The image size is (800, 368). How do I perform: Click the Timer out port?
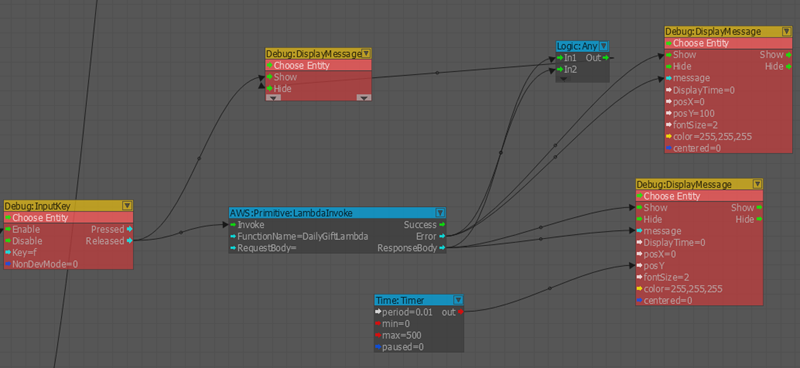pyautogui.click(x=460, y=312)
